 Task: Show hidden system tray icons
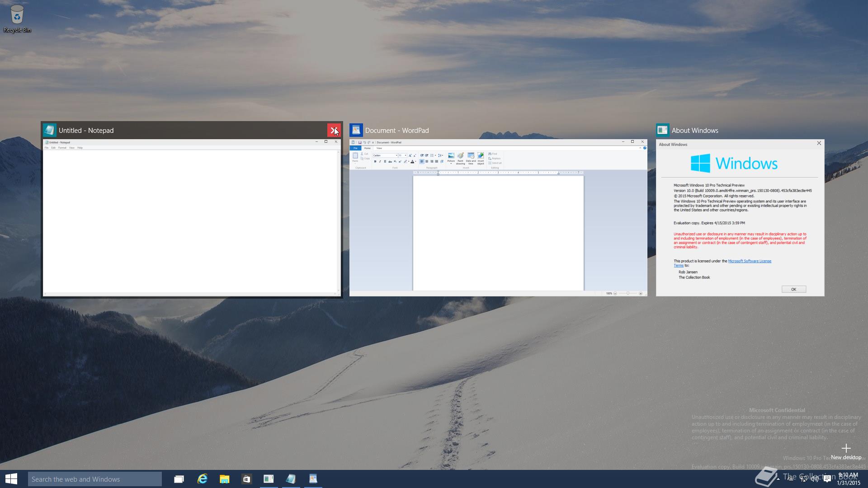(778, 479)
